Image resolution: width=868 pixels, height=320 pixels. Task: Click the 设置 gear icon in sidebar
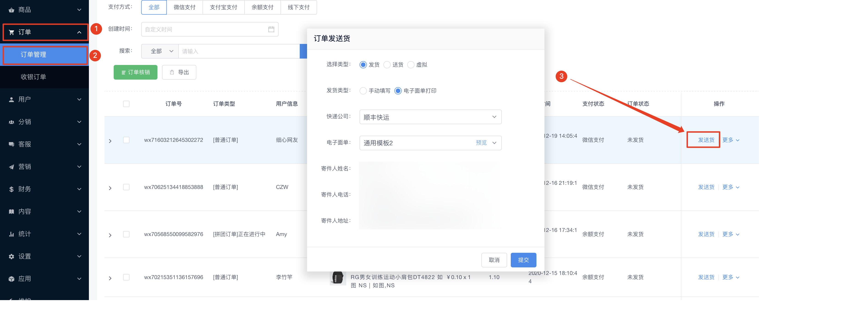tap(11, 257)
